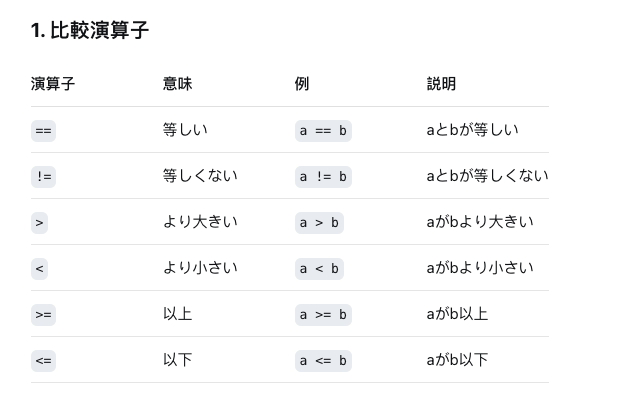Click the "a >= b" example code

(324, 315)
